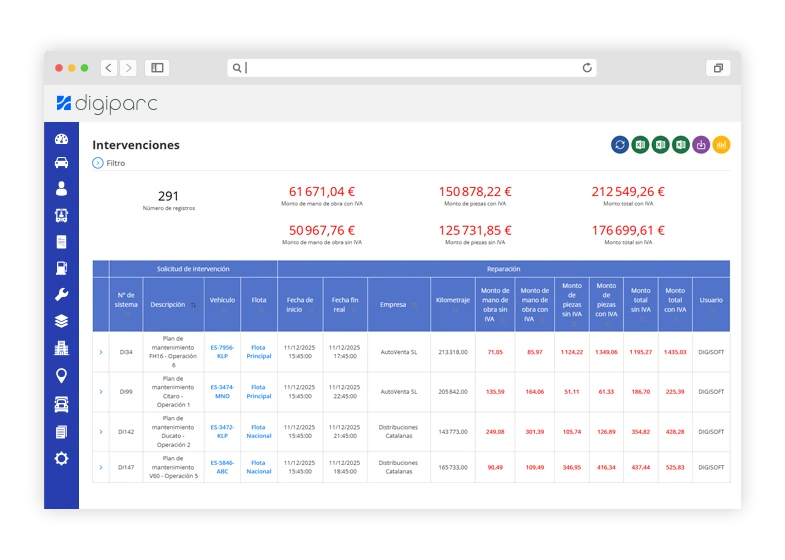Viewport: 785px width, 560px height.
Task: Click the 61 671,04 € labor amount
Action: (322, 192)
